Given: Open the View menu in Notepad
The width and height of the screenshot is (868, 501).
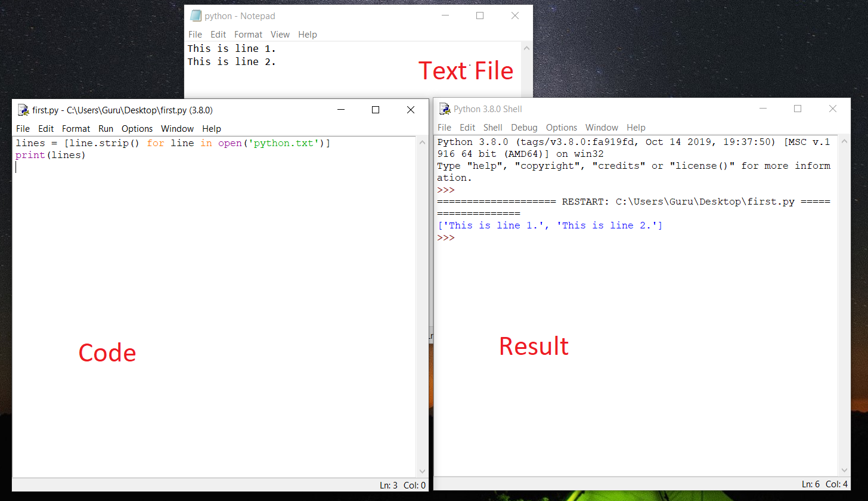Looking at the screenshot, I should [x=280, y=34].
